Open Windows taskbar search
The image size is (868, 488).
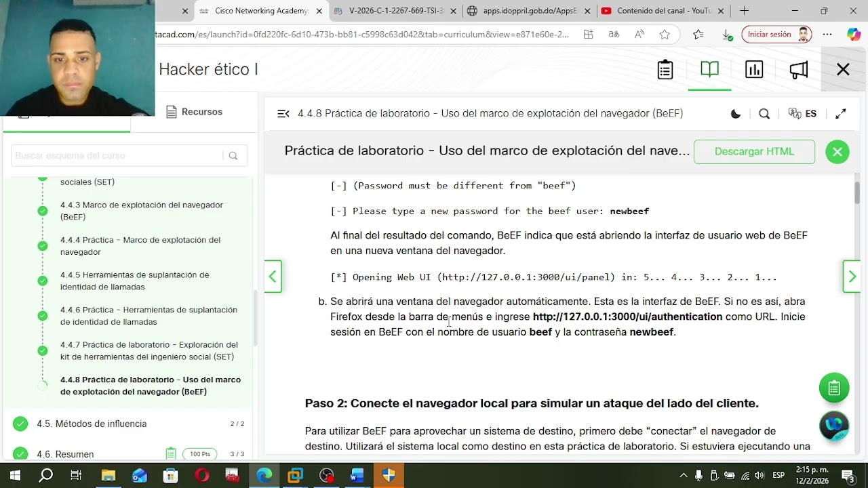click(x=45, y=475)
